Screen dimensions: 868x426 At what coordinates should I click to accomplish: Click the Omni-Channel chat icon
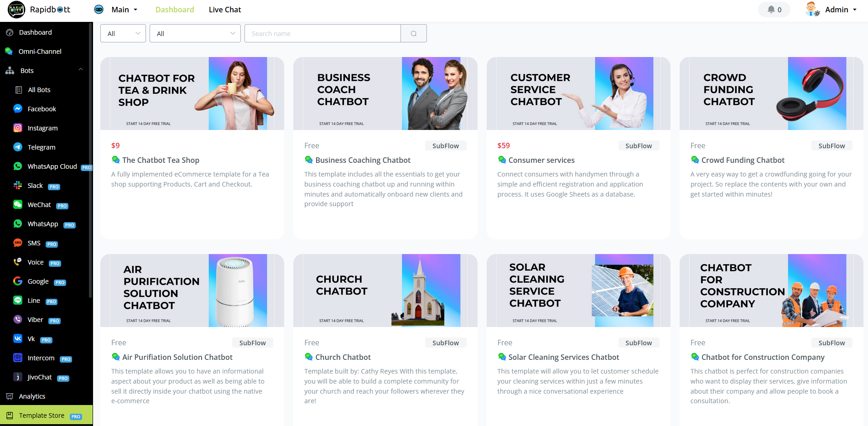[9, 52]
